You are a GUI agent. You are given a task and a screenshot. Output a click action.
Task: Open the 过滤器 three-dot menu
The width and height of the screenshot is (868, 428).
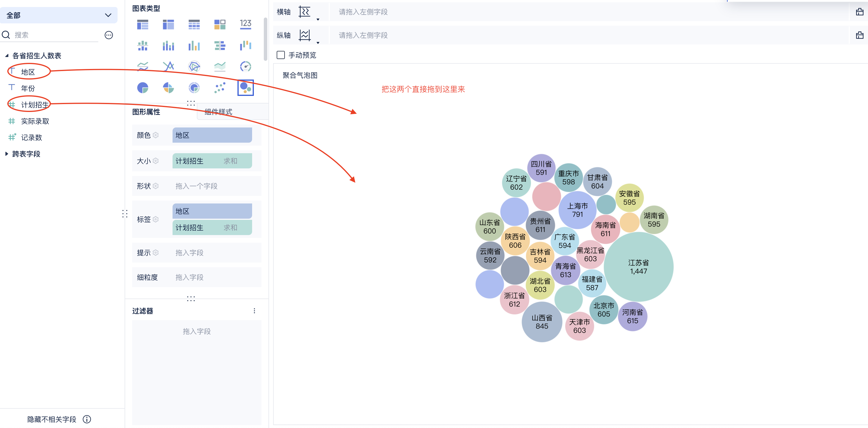pyautogui.click(x=254, y=310)
